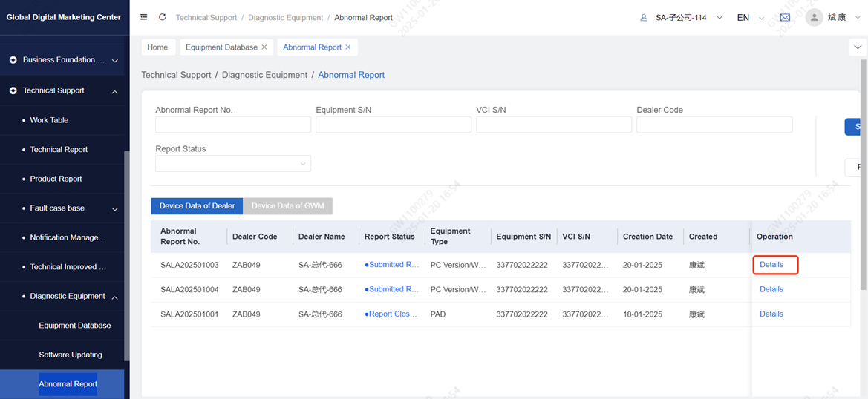
Task: Click the user avatar icon
Action: click(x=814, y=17)
